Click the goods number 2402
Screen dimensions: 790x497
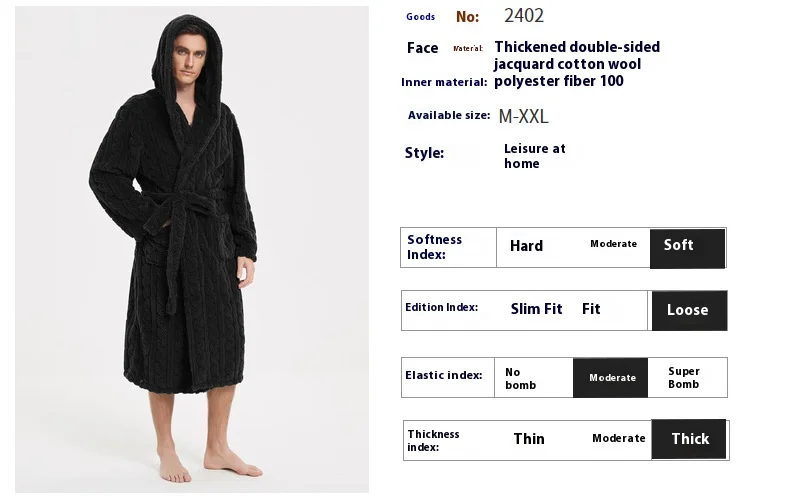click(524, 16)
